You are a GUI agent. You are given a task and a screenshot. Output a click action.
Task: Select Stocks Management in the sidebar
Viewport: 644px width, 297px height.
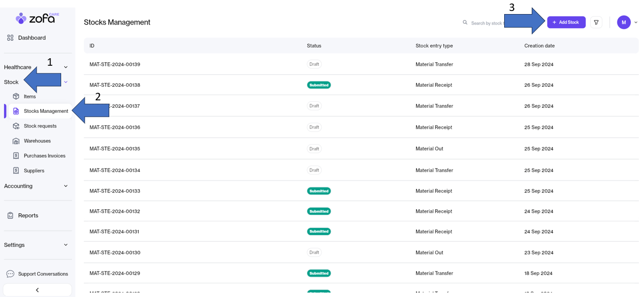coord(46,111)
